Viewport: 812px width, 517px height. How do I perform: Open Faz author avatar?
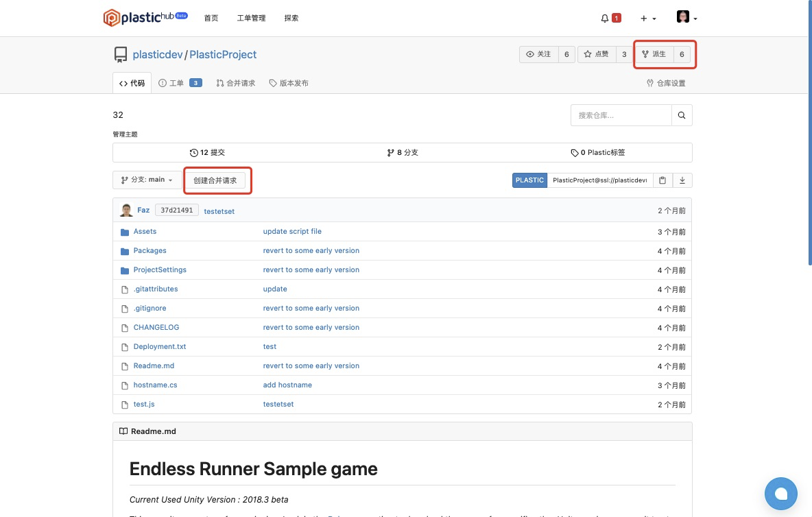point(126,210)
